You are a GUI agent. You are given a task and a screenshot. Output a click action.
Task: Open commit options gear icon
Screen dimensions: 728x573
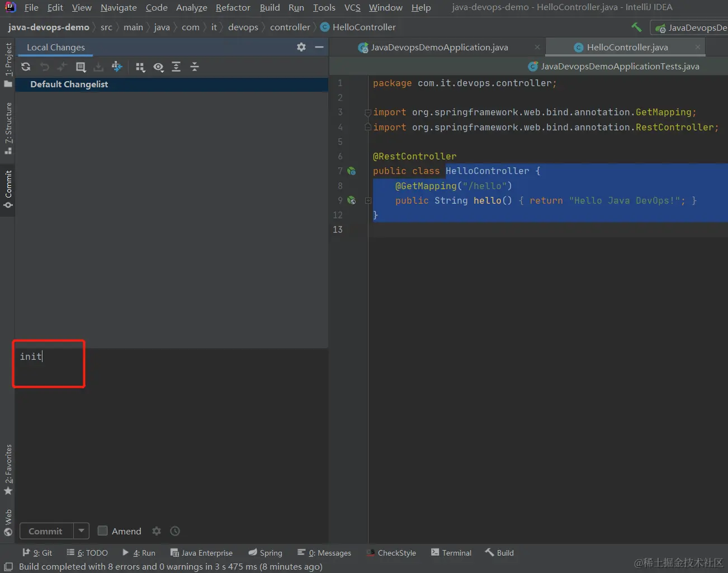(157, 531)
